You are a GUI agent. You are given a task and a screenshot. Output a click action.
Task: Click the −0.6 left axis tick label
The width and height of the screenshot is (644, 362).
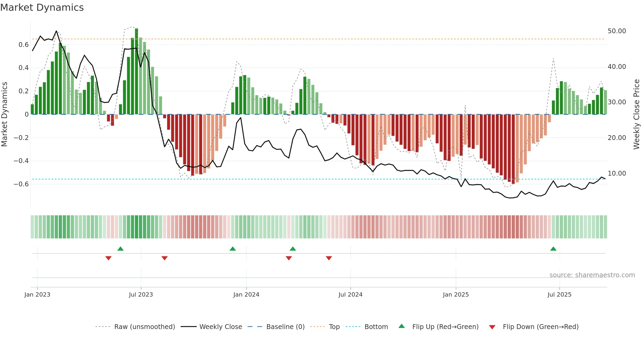click(21, 184)
